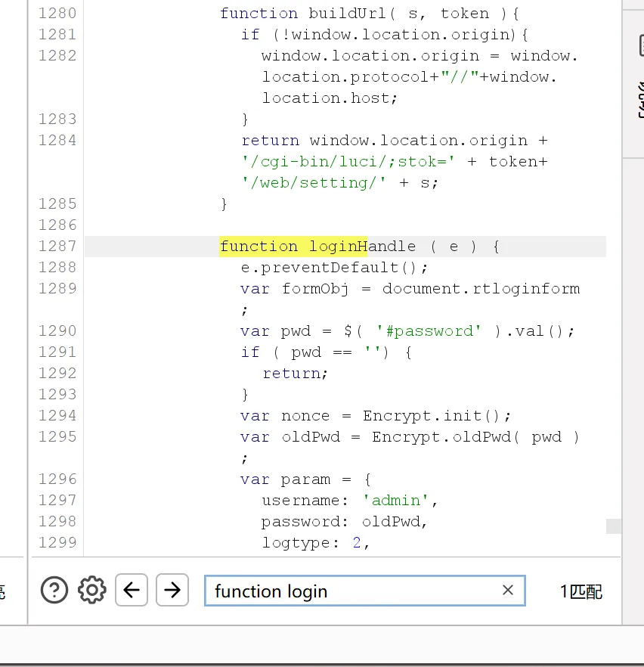The height and width of the screenshot is (667, 644).
Task: Click the yellow highlighted 'function loginH' match
Action: pos(293,246)
